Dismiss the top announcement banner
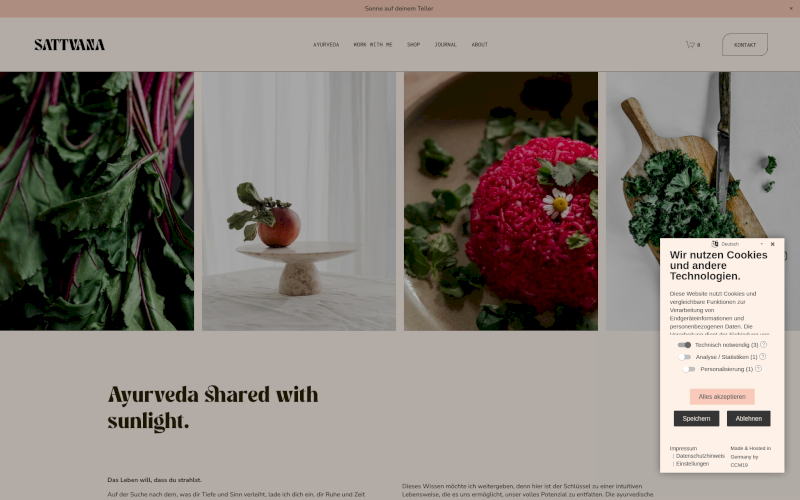The height and width of the screenshot is (500, 800). pyautogui.click(x=791, y=8)
